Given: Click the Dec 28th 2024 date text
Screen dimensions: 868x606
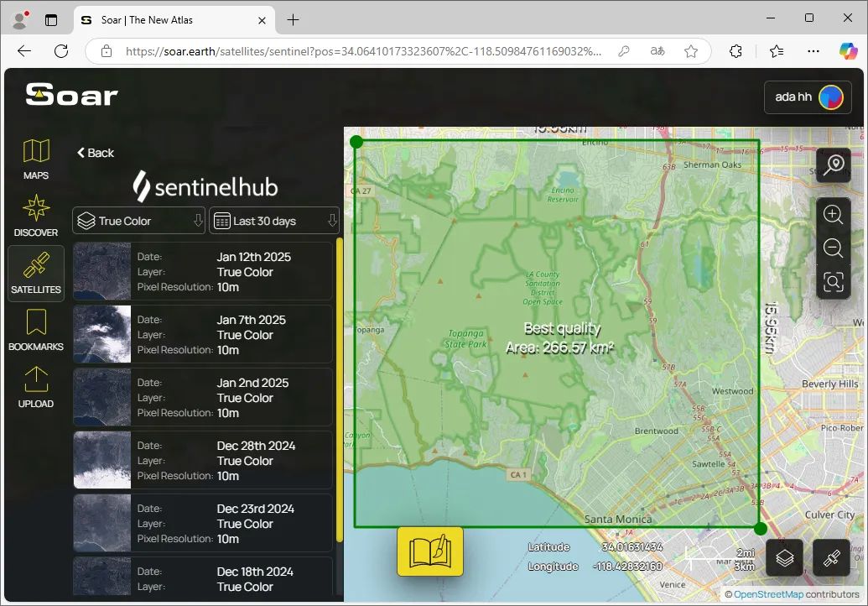Looking at the screenshot, I should point(256,446).
